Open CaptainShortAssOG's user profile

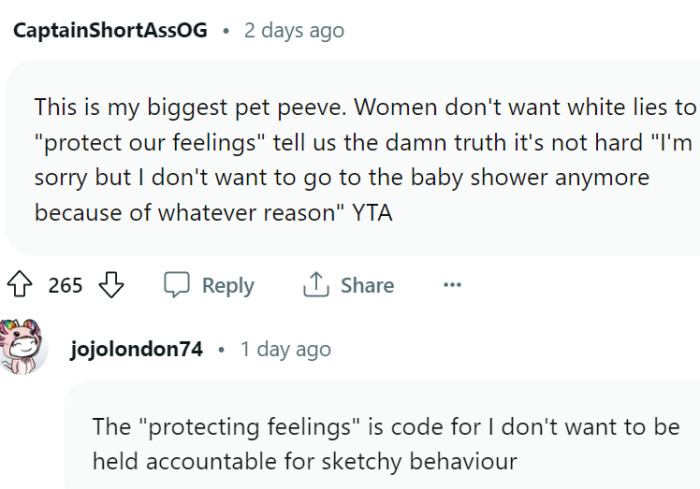coord(111,30)
